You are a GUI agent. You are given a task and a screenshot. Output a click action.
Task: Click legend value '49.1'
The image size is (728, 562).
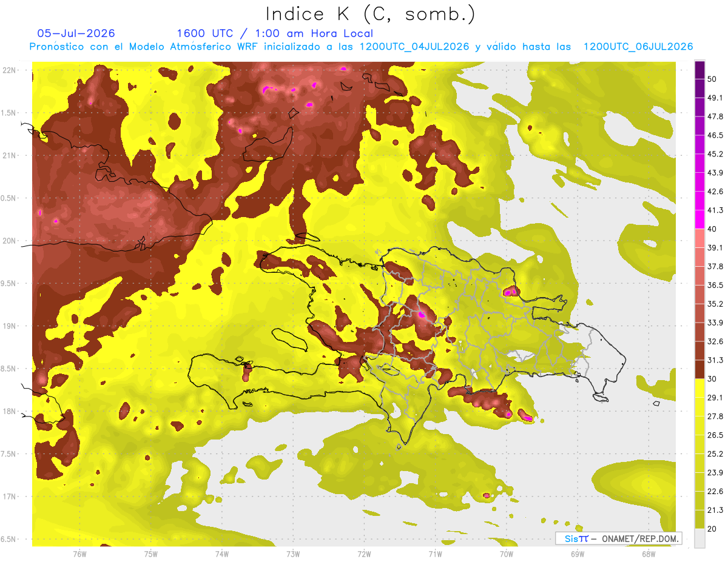716,98
